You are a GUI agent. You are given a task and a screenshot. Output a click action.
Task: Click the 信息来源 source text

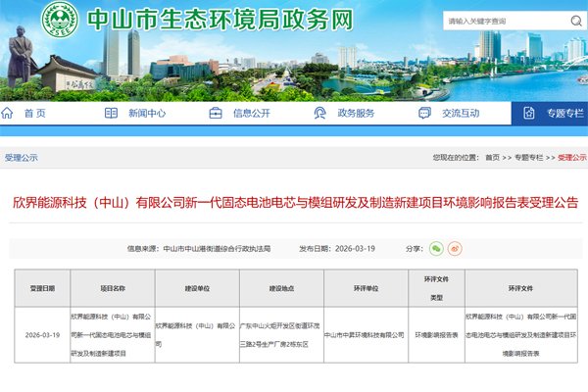(199, 248)
